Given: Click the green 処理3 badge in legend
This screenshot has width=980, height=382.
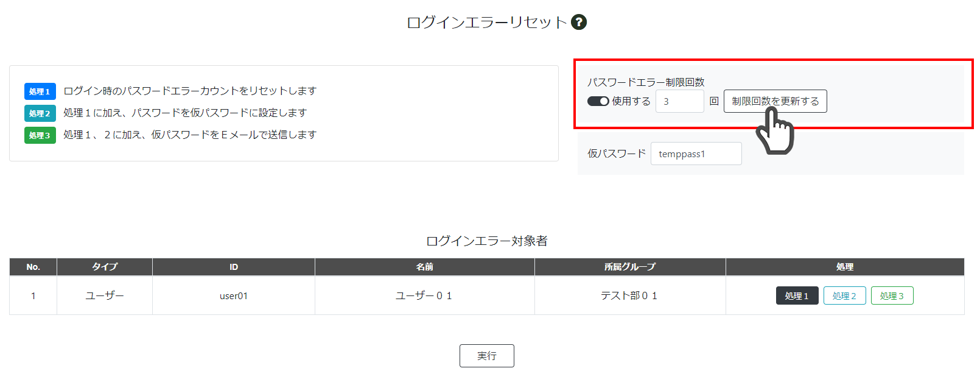Looking at the screenshot, I should click(40, 135).
